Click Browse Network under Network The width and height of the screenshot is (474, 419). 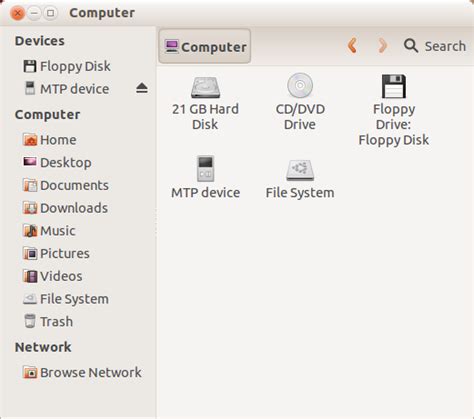point(82,372)
